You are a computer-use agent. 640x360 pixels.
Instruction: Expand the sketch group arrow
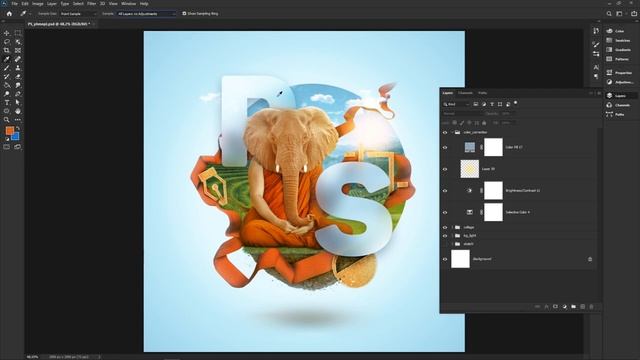click(x=452, y=244)
